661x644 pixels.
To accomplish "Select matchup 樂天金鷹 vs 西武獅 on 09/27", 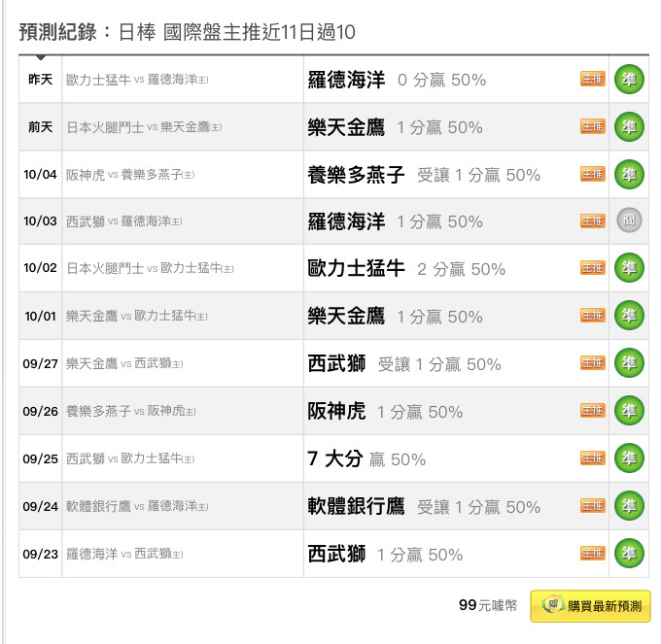I will click(124, 363).
